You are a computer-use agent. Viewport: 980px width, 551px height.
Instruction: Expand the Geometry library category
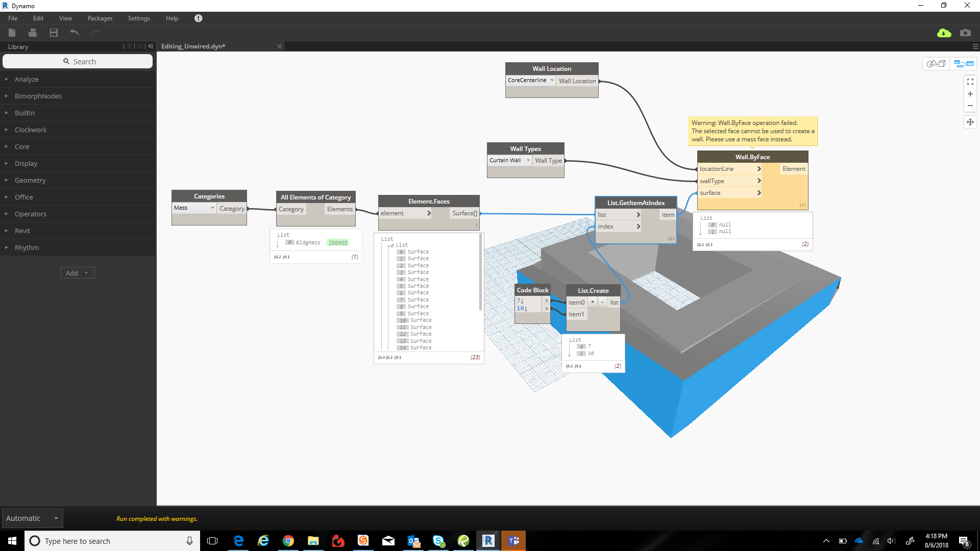78,180
